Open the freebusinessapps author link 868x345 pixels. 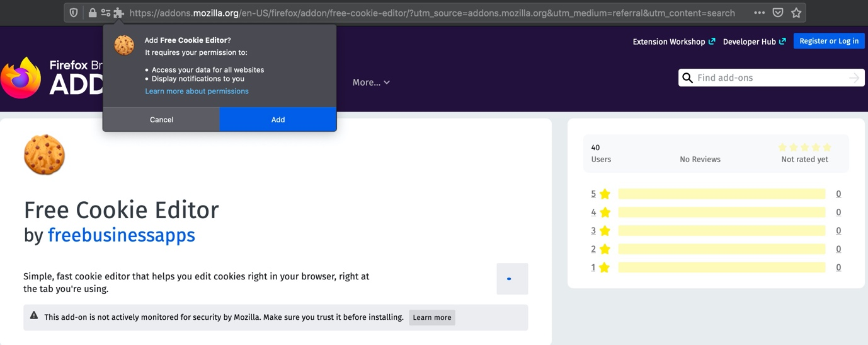coord(121,235)
